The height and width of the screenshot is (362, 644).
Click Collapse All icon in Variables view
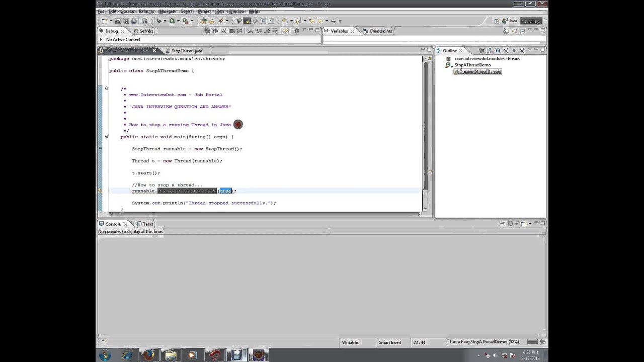click(x=522, y=31)
